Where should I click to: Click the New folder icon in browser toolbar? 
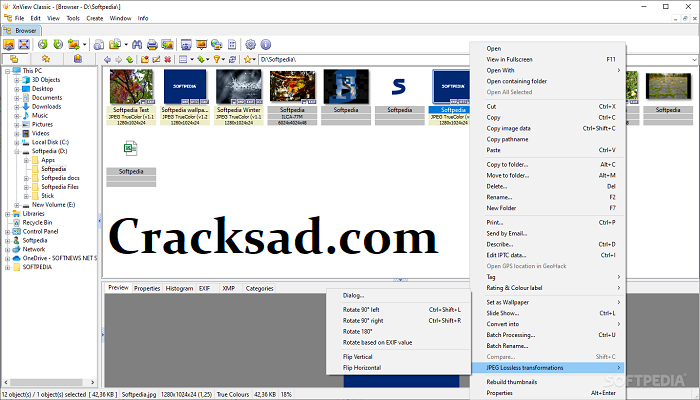click(x=145, y=59)
